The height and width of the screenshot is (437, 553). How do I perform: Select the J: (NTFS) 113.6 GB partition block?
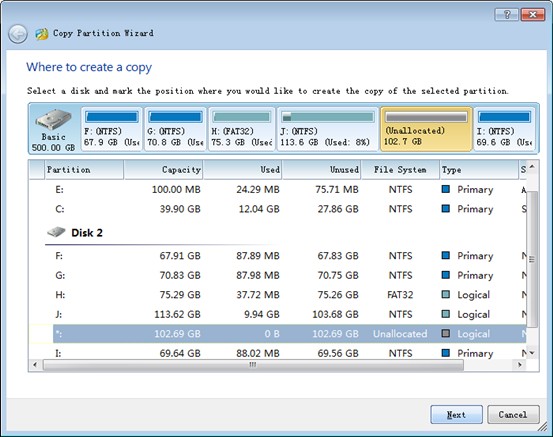[328, 129]
